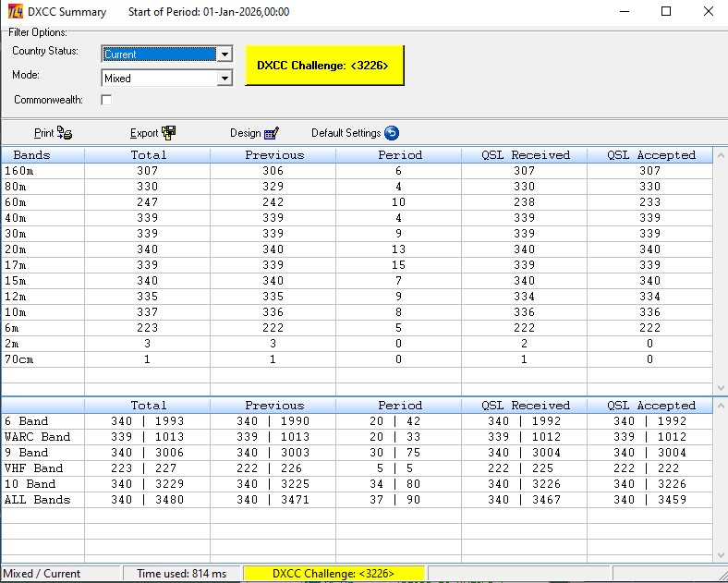Click the Design pencil icon
728x583 pixels.
(271, 133)
